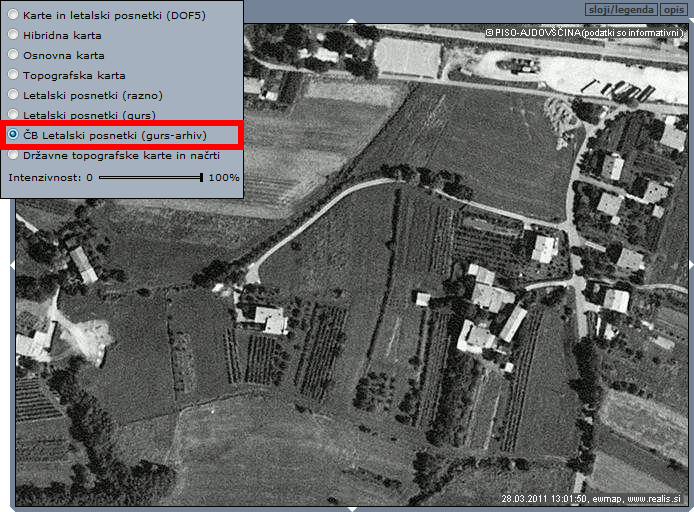Screen dimensions: 694x512
Task: Select the Topografska karta option
Action: (x=13, y=75)
